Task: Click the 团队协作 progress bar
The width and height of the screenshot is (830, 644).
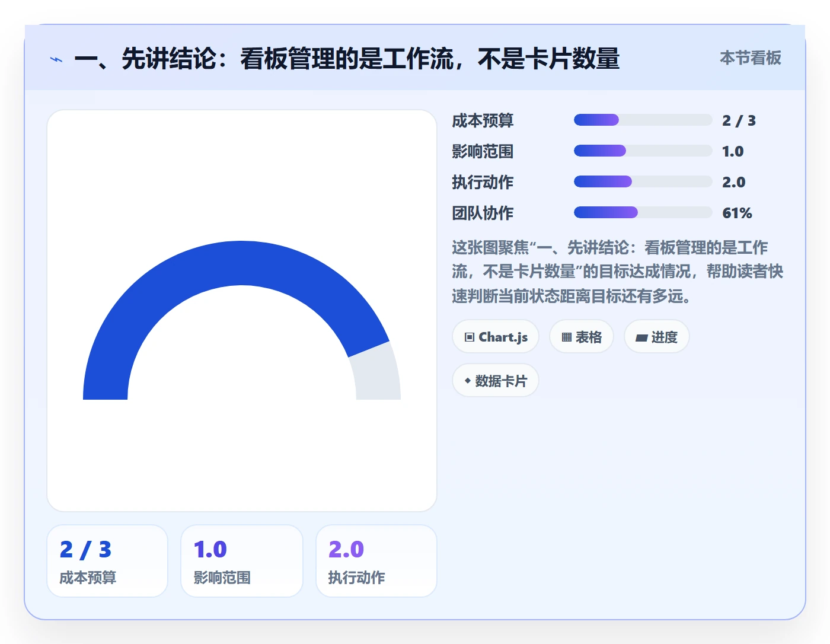Action: [x=643, y=212]
